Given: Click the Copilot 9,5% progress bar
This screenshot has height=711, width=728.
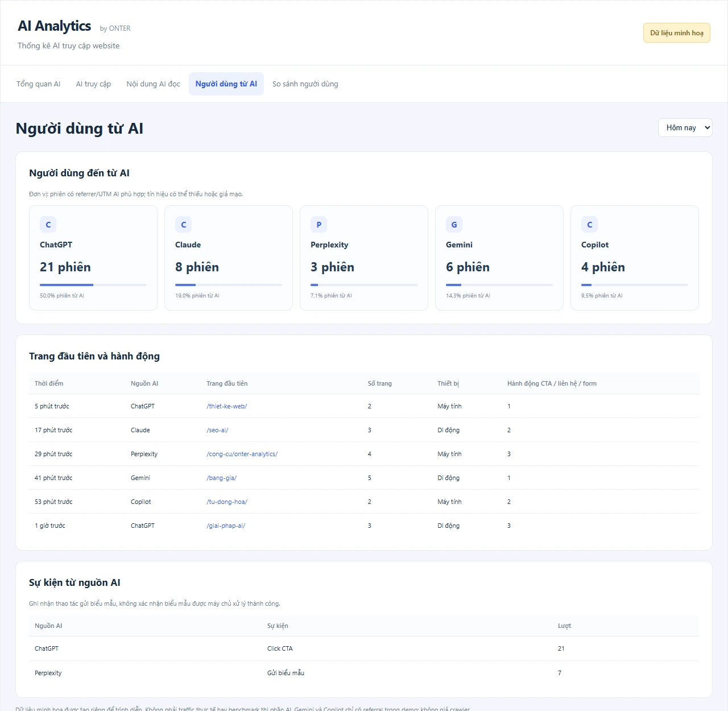Looking at the screenshot, I should (x=635, y=285).
